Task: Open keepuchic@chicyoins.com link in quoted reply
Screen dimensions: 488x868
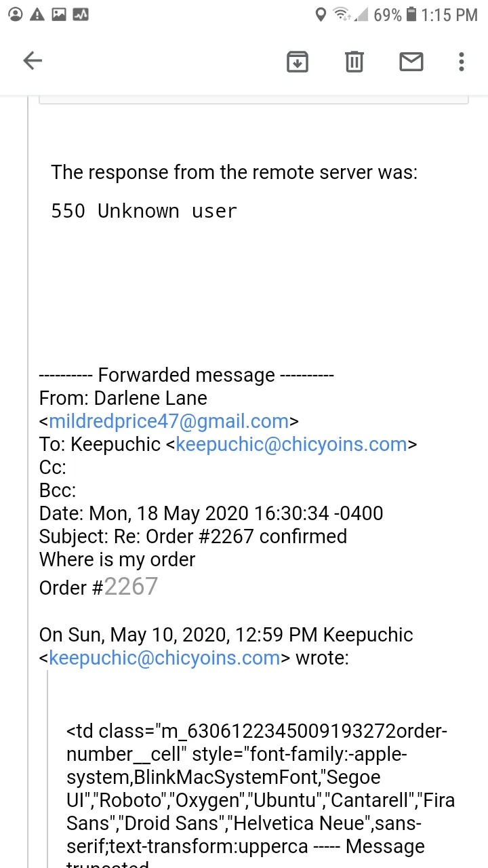Action: pyautogui.click(x=165, y=658)
